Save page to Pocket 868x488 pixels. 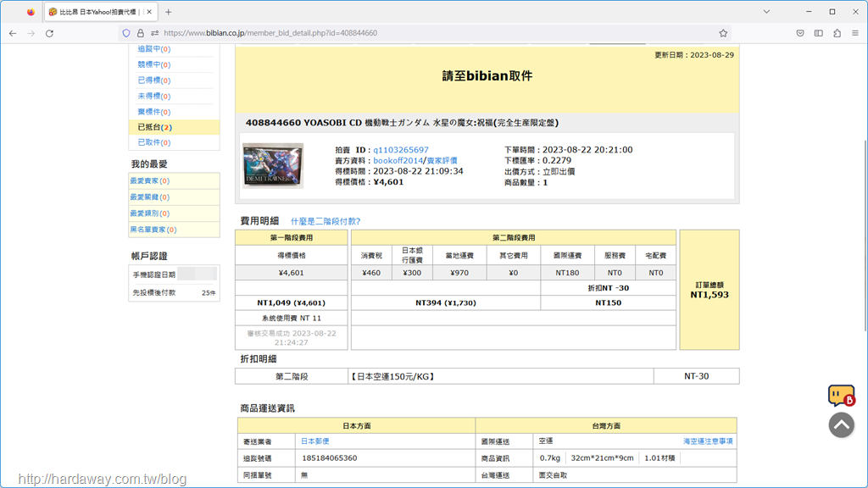point(800,33)
